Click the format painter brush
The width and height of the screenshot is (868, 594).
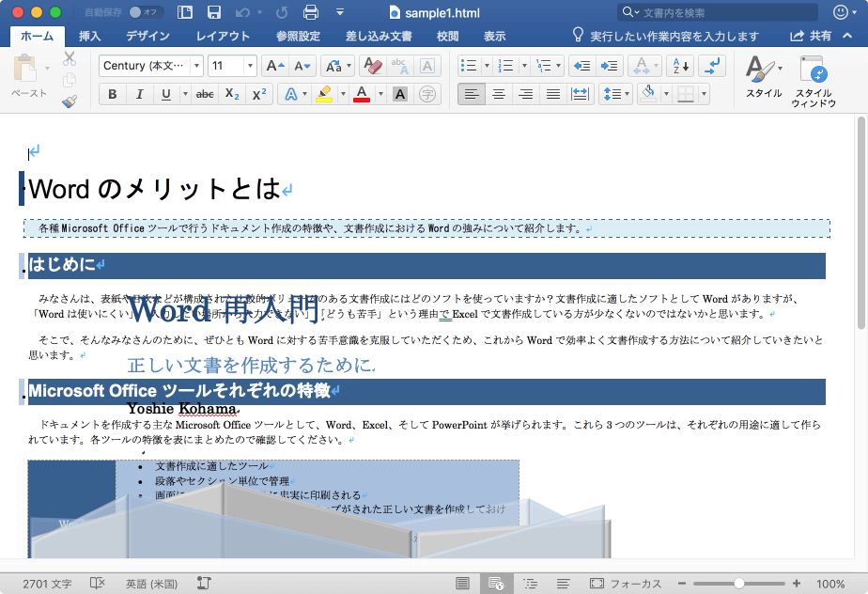pos(70,102)
